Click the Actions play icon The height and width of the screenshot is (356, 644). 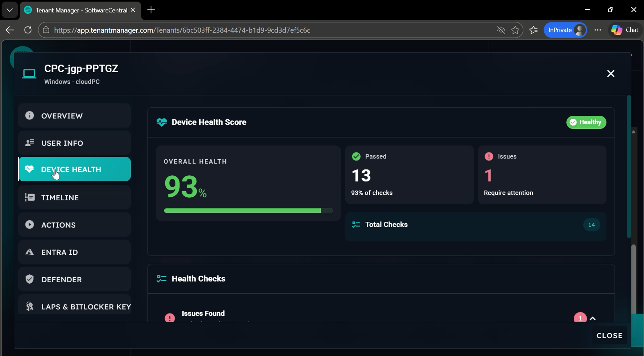tap(29, 225)
